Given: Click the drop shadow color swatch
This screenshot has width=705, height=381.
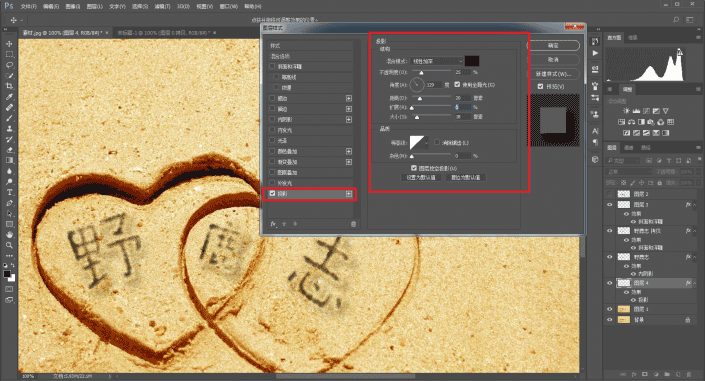Looking at the screenshot, I should (x=472, y=61).
